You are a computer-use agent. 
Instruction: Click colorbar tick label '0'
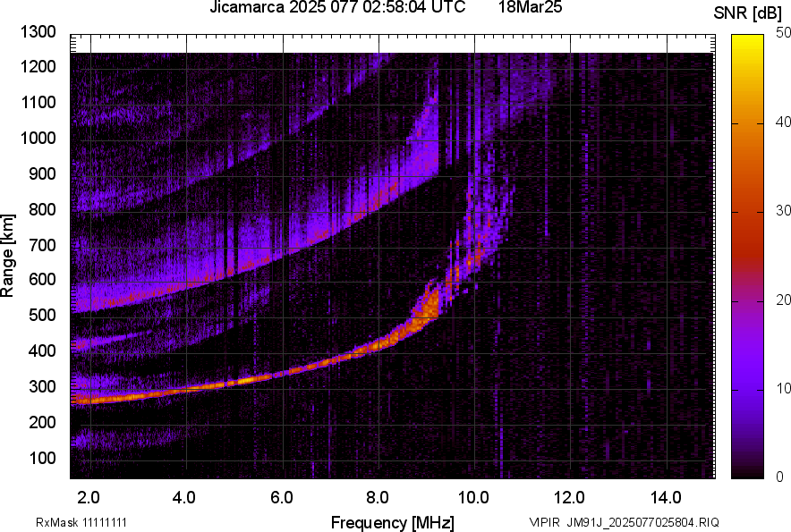[780, 477]
